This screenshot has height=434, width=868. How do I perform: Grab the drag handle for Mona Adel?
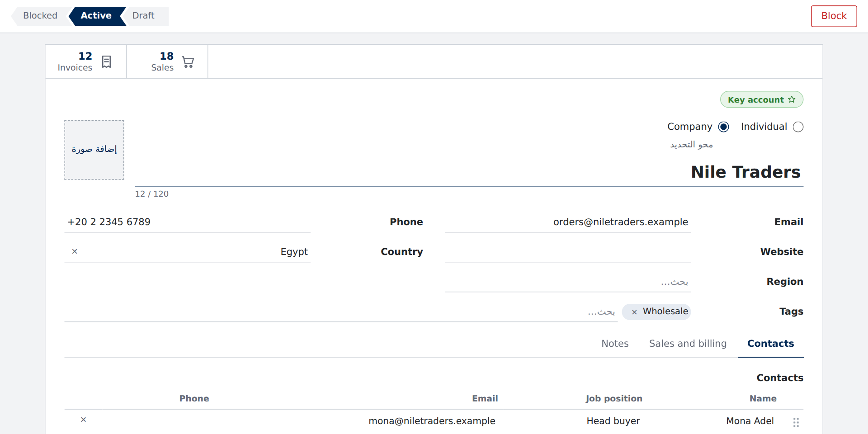(x=796, y=422)
